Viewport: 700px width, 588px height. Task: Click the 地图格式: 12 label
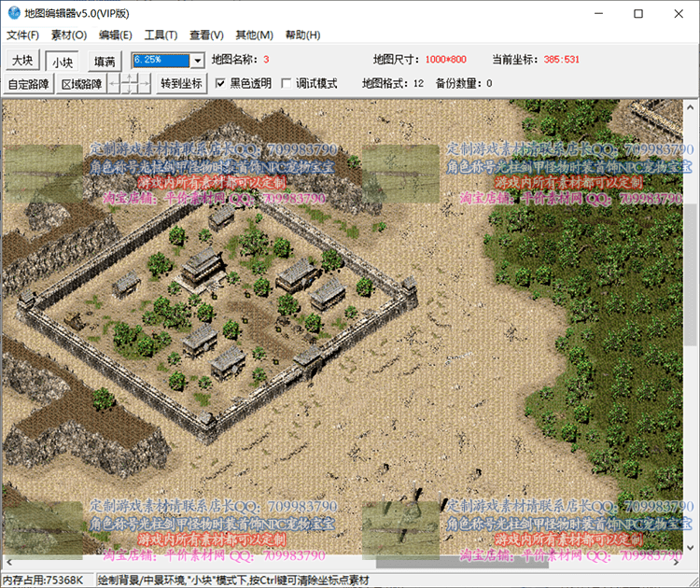click(393, 83)
